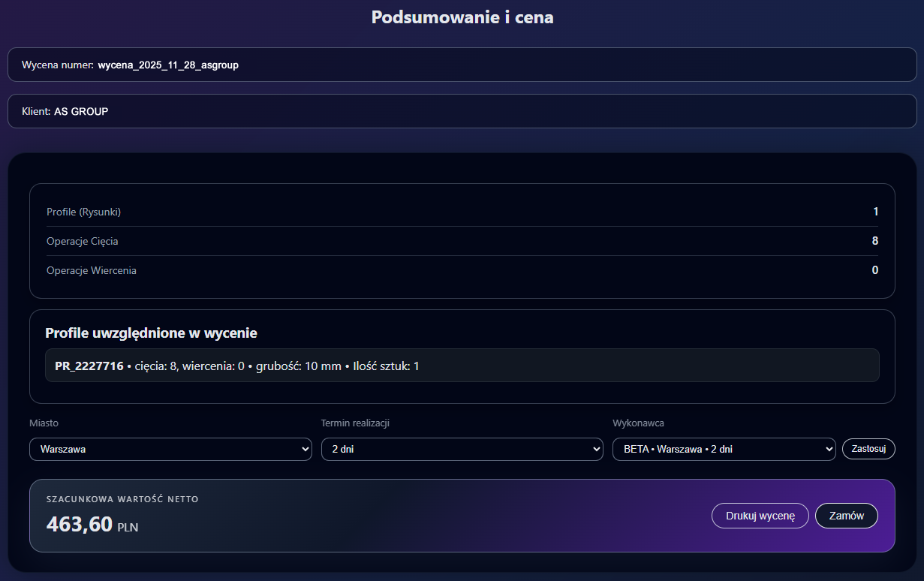
Task: Click the Profile uwzględnione w wycenie heading
Action: pyautogui.click(x=151, y=333)
